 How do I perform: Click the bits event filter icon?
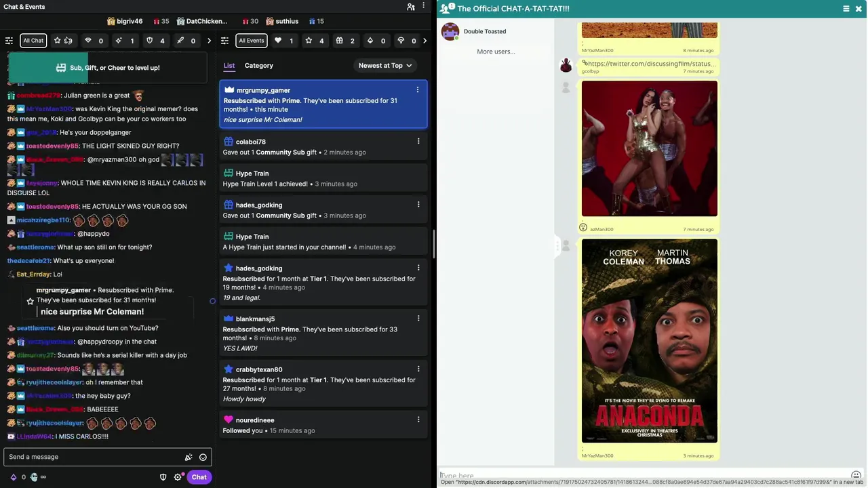coord(370,41)
